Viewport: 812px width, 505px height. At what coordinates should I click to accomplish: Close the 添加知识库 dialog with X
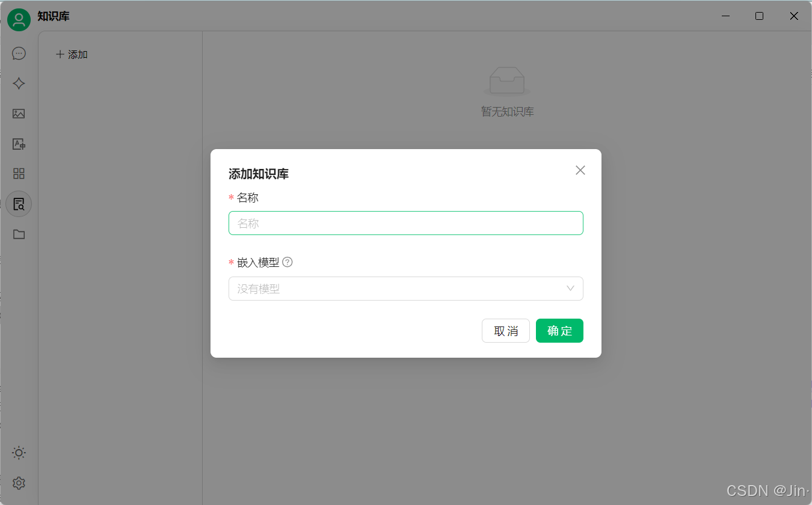tap(580, 170)
